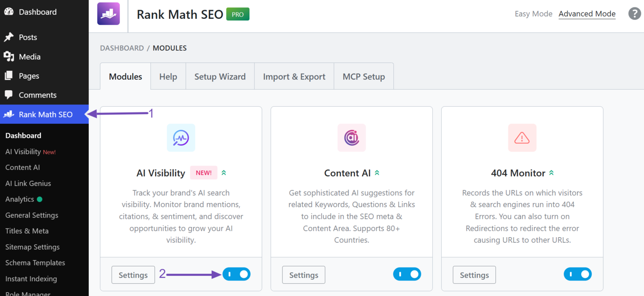The height and width of the screenshot is (296, 644).
Task: Open Content AI submenu link
Action: (x=23, y=168)
